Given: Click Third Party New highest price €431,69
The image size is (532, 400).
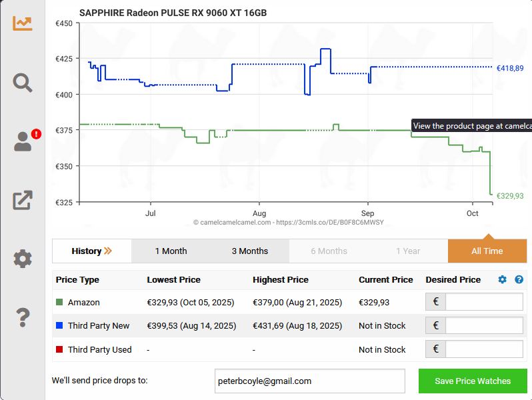Looking at the screenshot, I should 297,326.
